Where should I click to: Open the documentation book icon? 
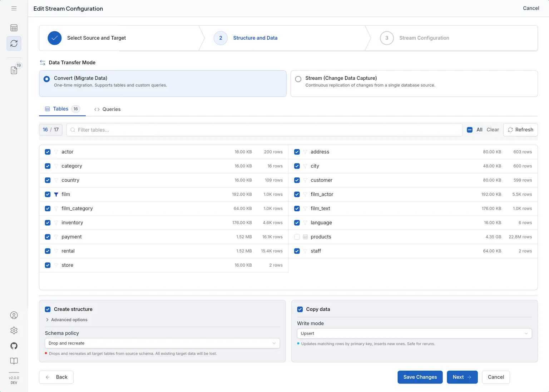pos(14,361)
